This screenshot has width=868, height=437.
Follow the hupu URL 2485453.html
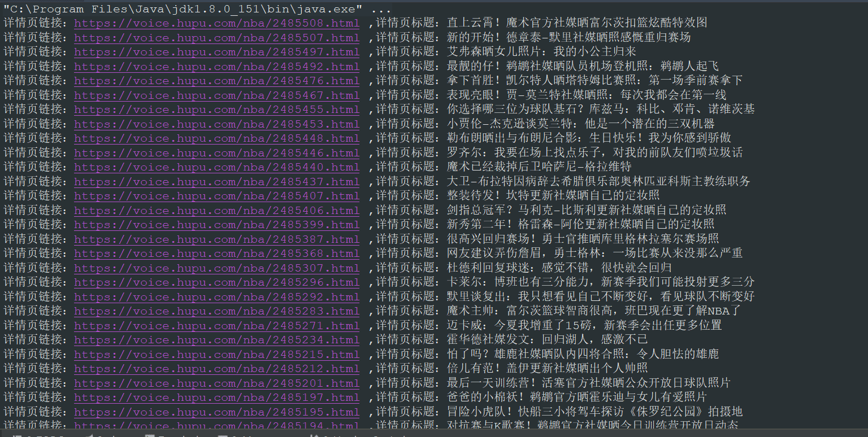point(217,124)
